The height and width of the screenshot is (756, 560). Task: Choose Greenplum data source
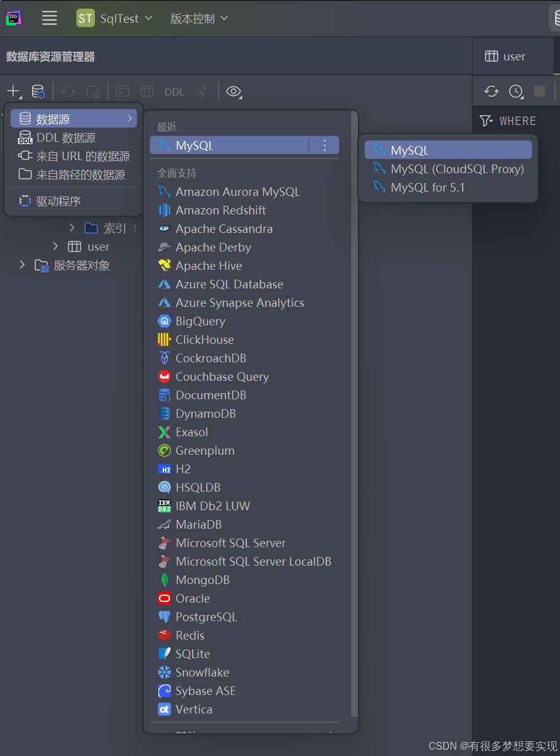point(244,450)
